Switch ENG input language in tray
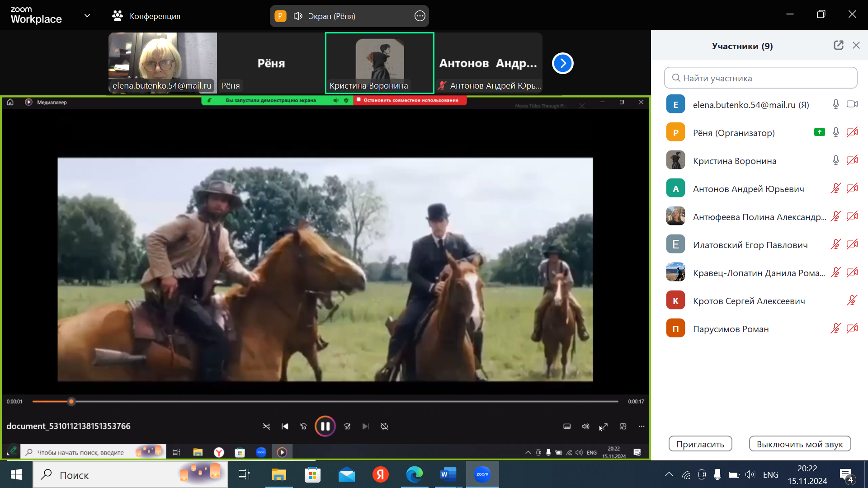 point(771,474)
